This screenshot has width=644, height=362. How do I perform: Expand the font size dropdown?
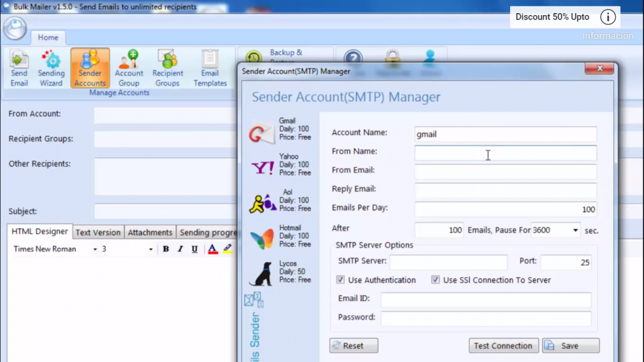(151, 250)
